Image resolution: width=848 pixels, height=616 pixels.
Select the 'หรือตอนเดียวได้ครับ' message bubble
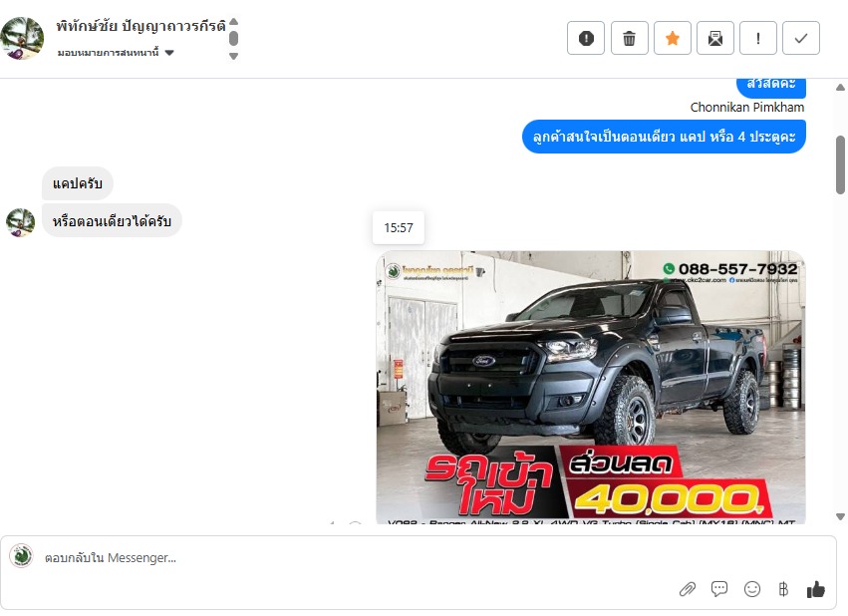pyautogui.click(x=112, y=220)
